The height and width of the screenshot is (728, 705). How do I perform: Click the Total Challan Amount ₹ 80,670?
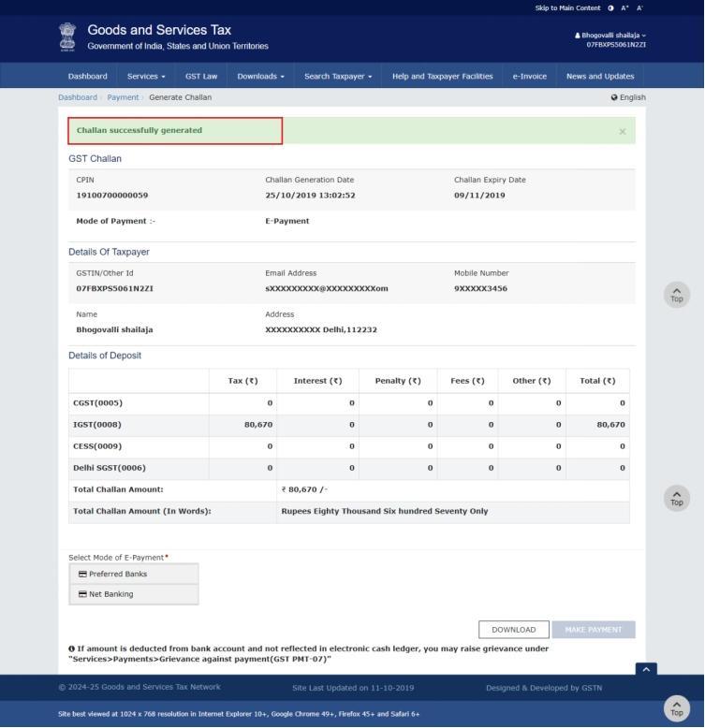(x=304, y=489)
